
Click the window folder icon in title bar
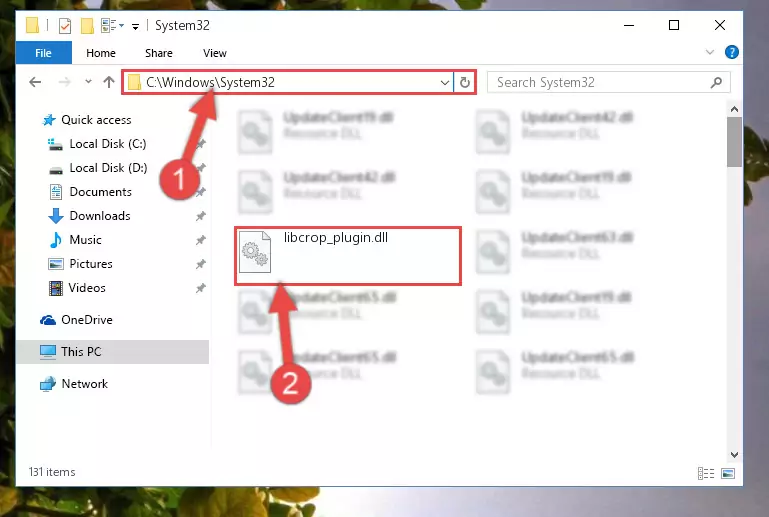point(32,25)
